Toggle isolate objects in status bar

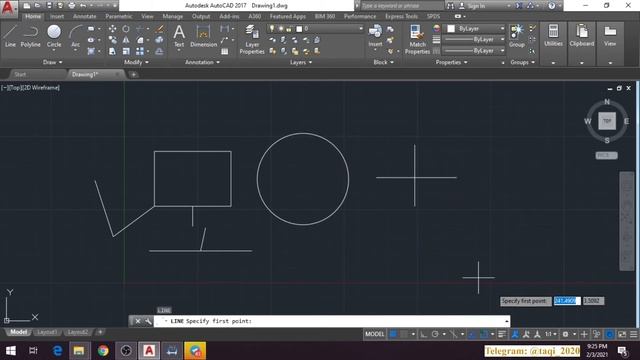[x=596, y=334]
